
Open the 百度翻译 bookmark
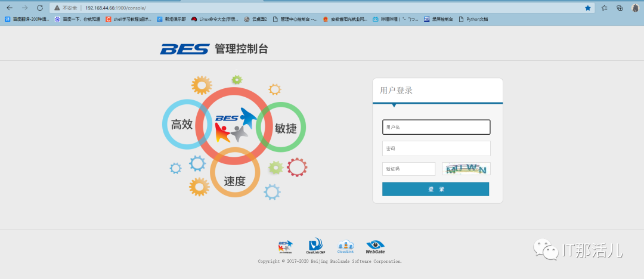[27, 19]
